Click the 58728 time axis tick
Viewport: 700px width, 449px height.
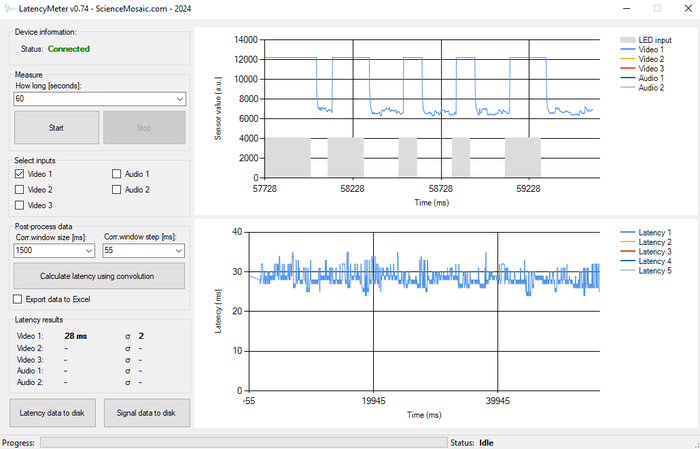[x=441, y=189]
